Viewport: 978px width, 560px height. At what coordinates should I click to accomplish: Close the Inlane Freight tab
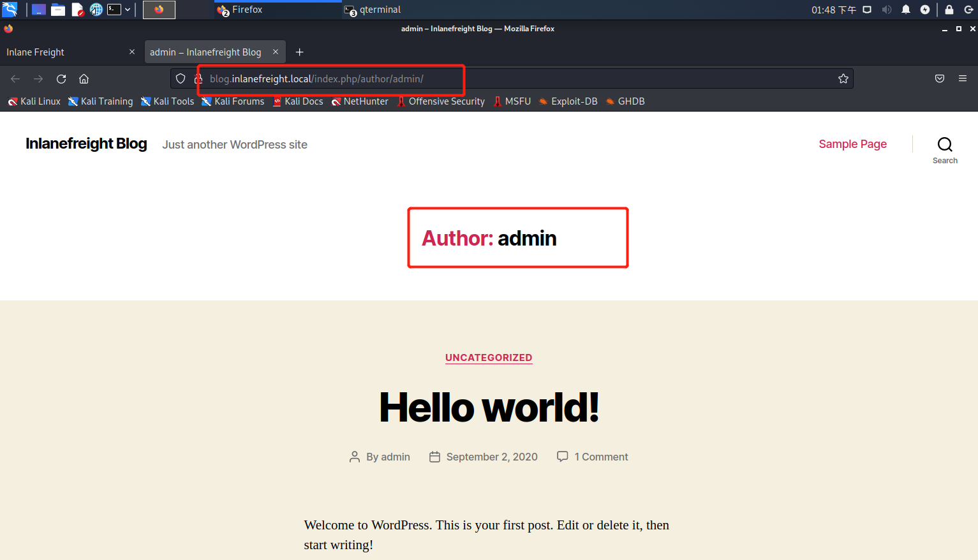click(x=132, y=52)
